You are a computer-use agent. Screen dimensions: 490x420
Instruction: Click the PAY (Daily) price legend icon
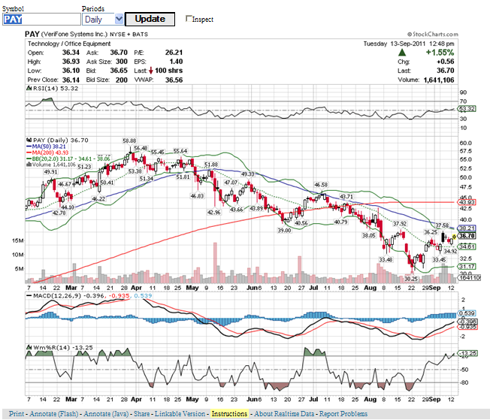click(x=29, y=140)
